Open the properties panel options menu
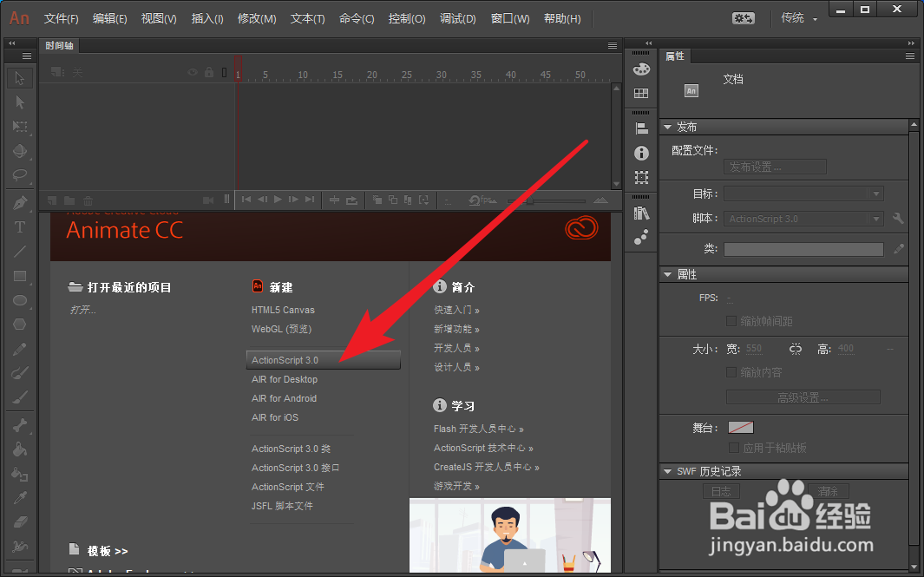The height and width of the screenshot is (577, 924). click(x=910, y=56)
